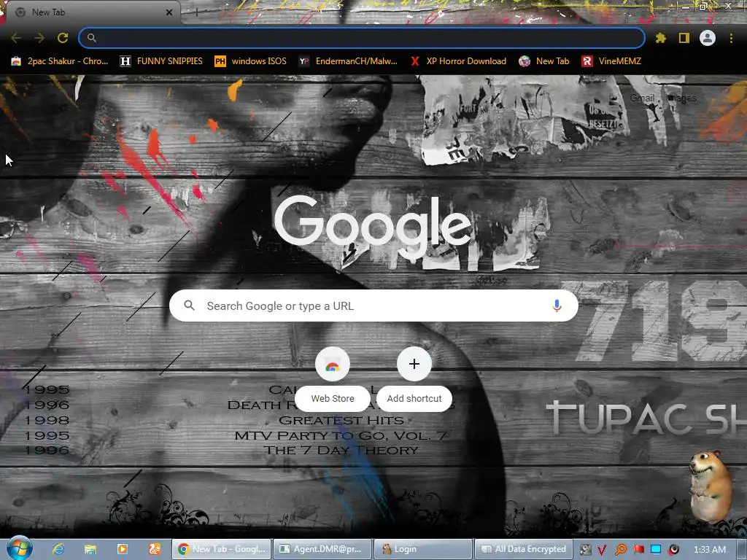Open the Web Store shortcut icon

(333, 365)
